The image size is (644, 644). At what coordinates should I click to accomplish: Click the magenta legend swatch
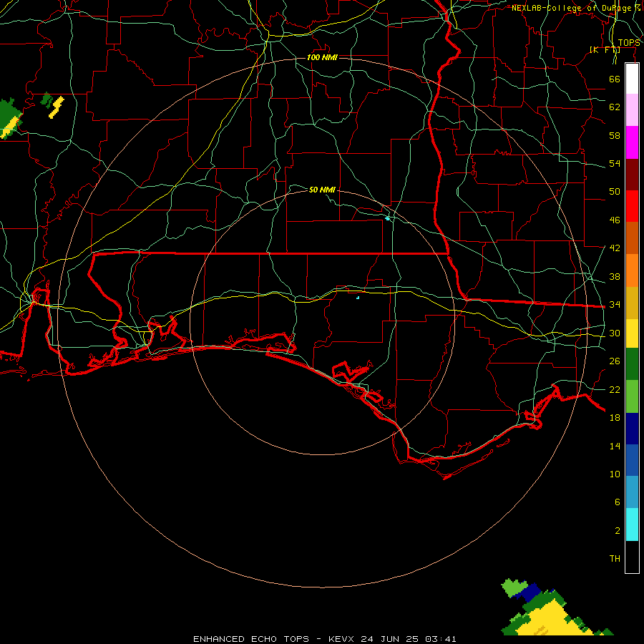[632, 142]
